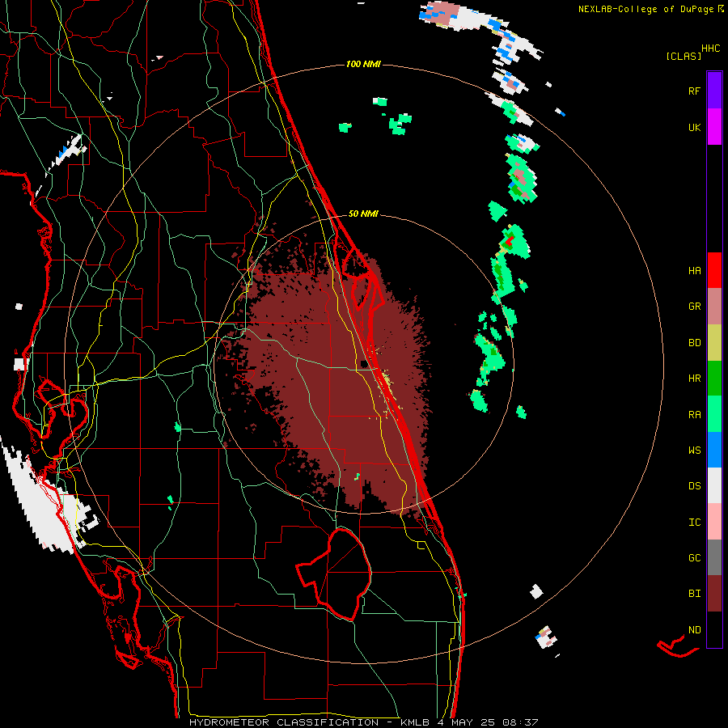The height and width of the screenshot is (728, 728).
Task: Click the HHC product label
Action: point(711,49)
